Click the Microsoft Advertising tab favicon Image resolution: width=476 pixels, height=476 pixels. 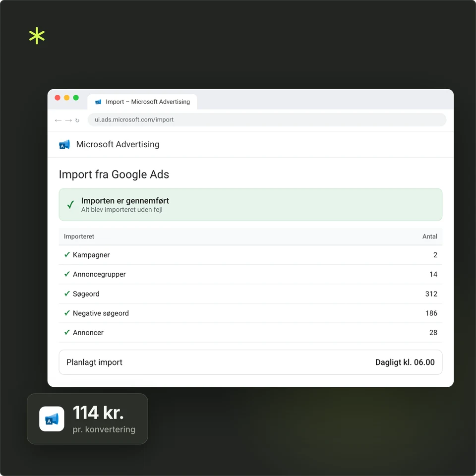[98, 102]
